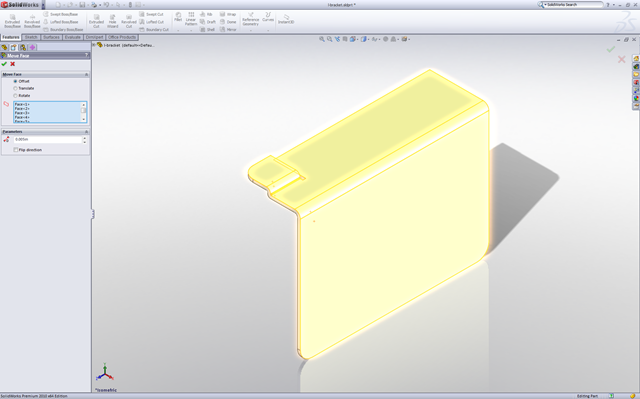The height and width of the screenshot is (399, 640).
Task: Open Reference Geometry tool
Action: click(x=251, y=19)
